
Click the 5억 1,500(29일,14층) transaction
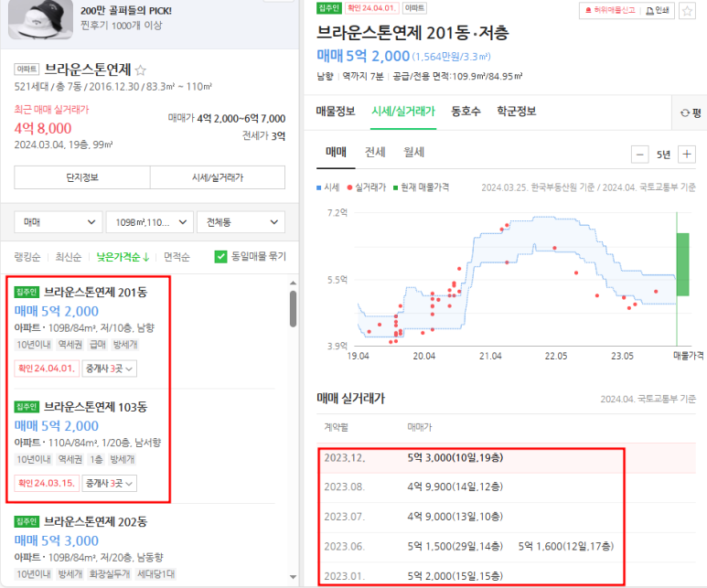click(x=455, y=547)
